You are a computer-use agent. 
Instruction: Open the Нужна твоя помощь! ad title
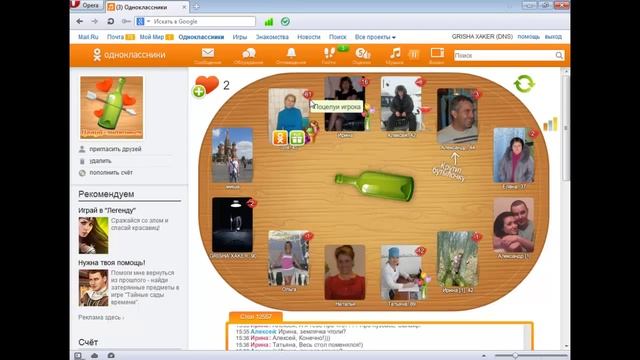click(x=112, y=262)
